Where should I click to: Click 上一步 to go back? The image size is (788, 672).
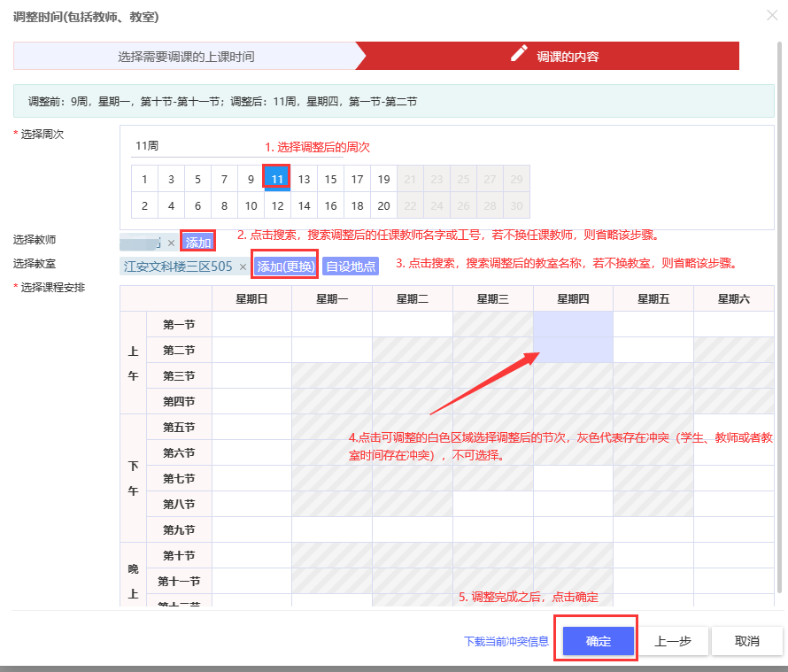point(672,641)
